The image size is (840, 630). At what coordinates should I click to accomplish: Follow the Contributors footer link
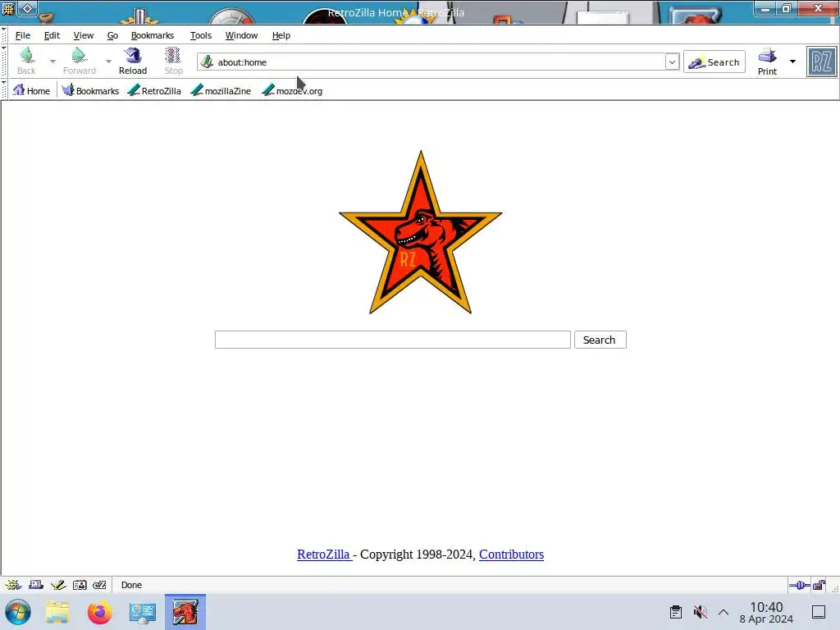click(511, 555)
